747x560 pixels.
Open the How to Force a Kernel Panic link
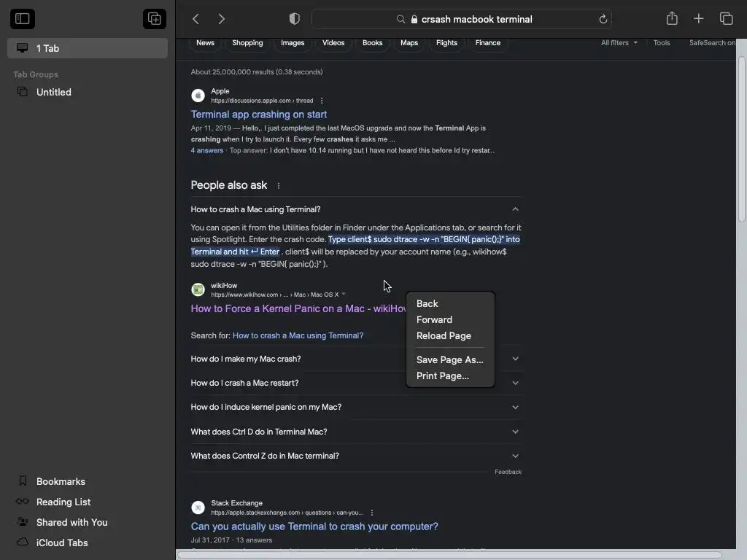(x=298, y=308)
